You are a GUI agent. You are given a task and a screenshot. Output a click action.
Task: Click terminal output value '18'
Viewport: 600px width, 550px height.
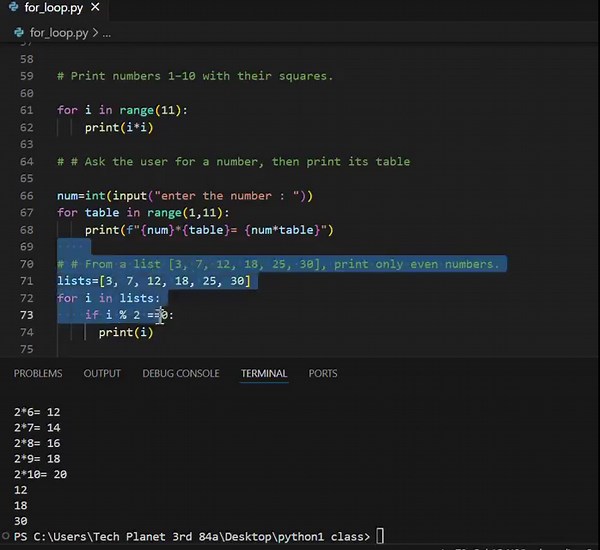pos(21,506)
